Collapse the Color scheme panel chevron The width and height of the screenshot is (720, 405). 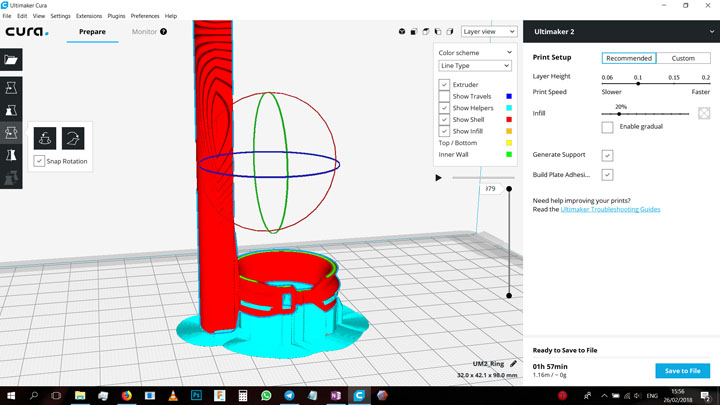pyautogui.click(x=509, y=52)
